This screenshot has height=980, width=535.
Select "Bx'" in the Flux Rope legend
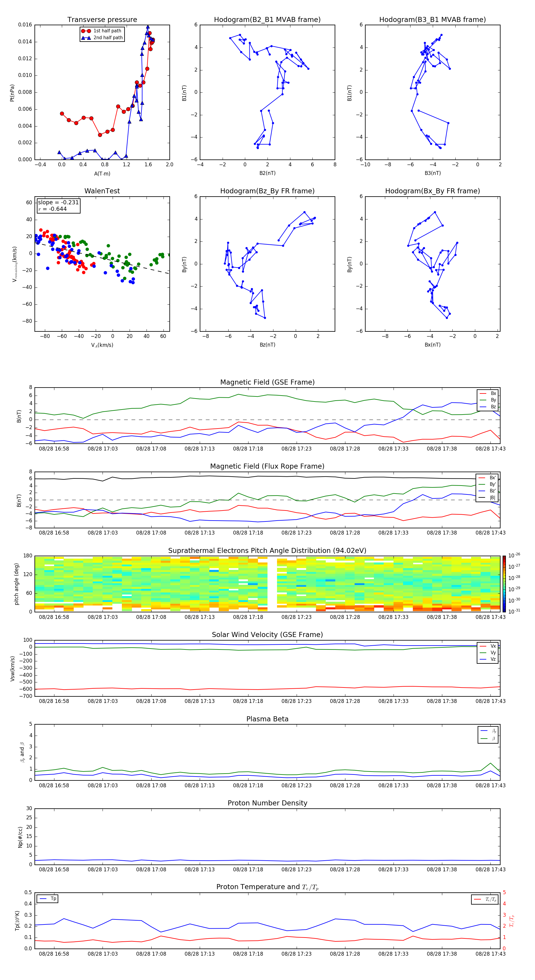487,478
